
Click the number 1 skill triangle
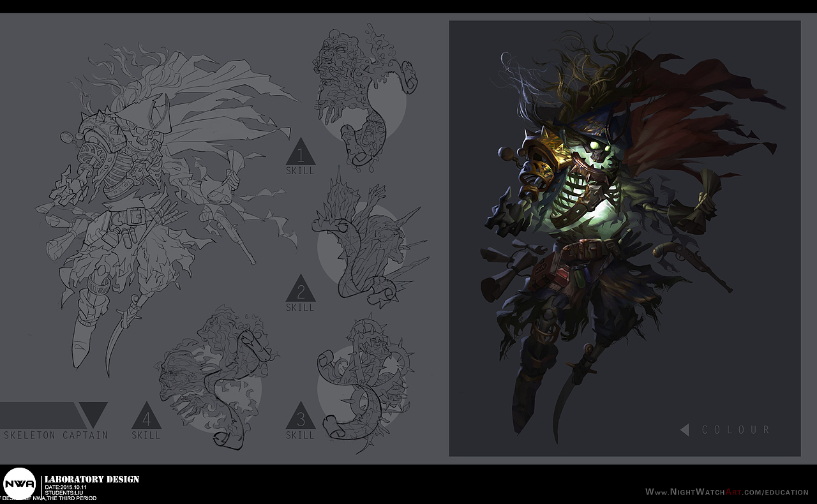point(300,152)
